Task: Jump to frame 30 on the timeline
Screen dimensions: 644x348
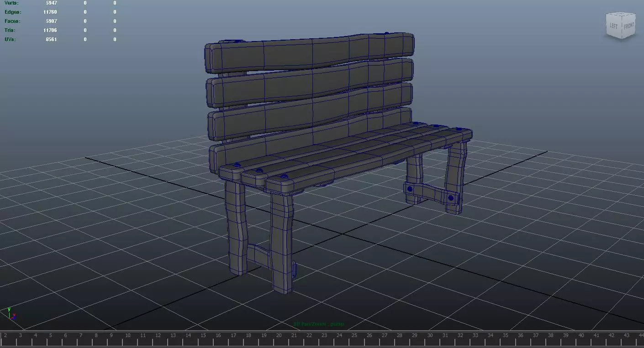Action: (430, 336)
